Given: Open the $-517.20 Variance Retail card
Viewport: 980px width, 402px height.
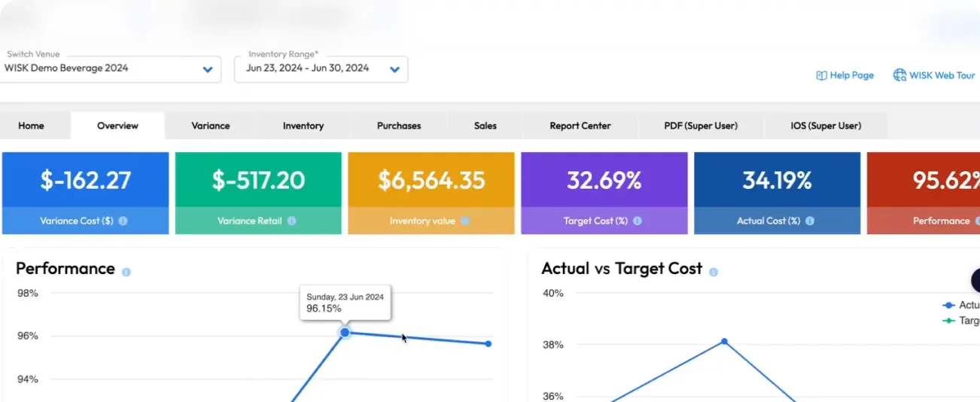Looking at the screenshot, I should point(258,193).
